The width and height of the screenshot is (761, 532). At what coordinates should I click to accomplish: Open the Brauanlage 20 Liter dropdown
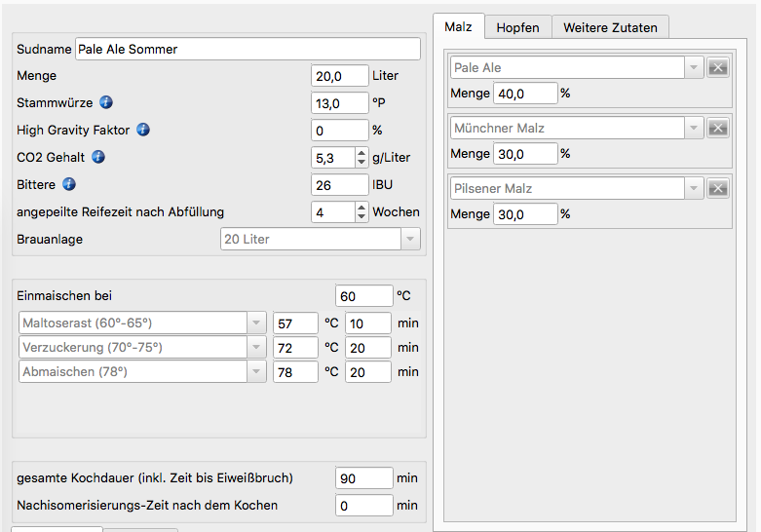(x=410, y=239)
